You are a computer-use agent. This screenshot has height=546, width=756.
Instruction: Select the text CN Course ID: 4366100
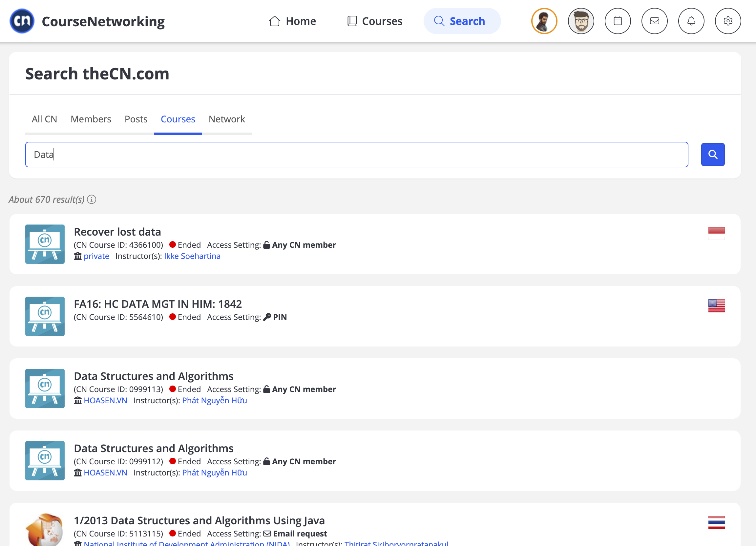coord(118,245)
